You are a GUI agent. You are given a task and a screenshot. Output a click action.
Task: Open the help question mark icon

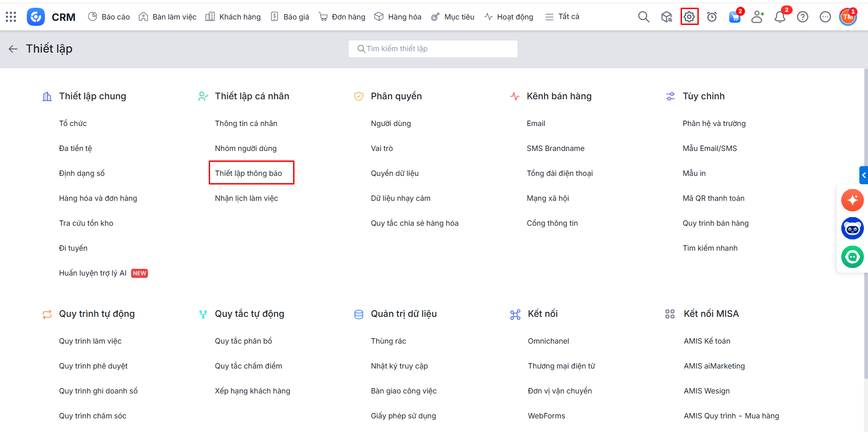[x=802, y=17]
